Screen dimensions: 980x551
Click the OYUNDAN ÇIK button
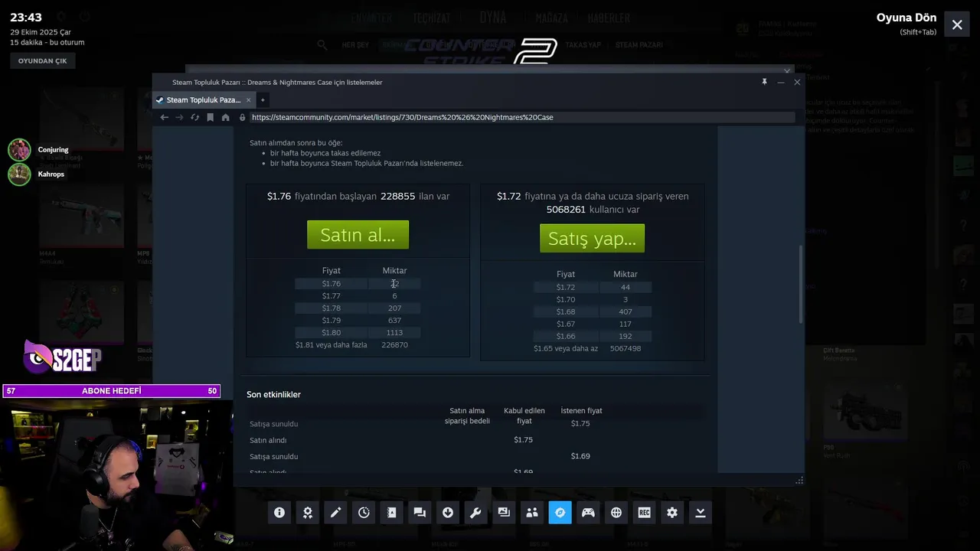[x=43, y=60]
